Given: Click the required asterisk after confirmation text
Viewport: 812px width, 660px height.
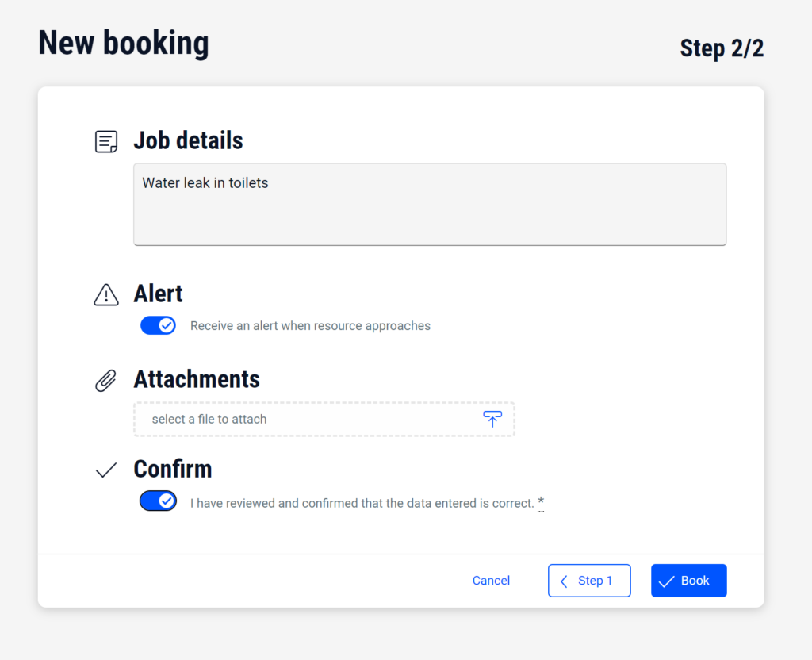Looking at the screenshot, I should [541, 502].
